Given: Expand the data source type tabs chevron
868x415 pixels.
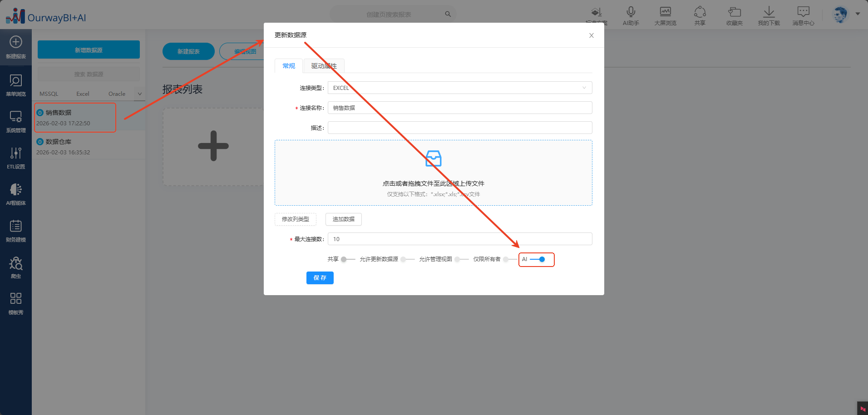Looking at the screenshot, I should click(140, 94).
